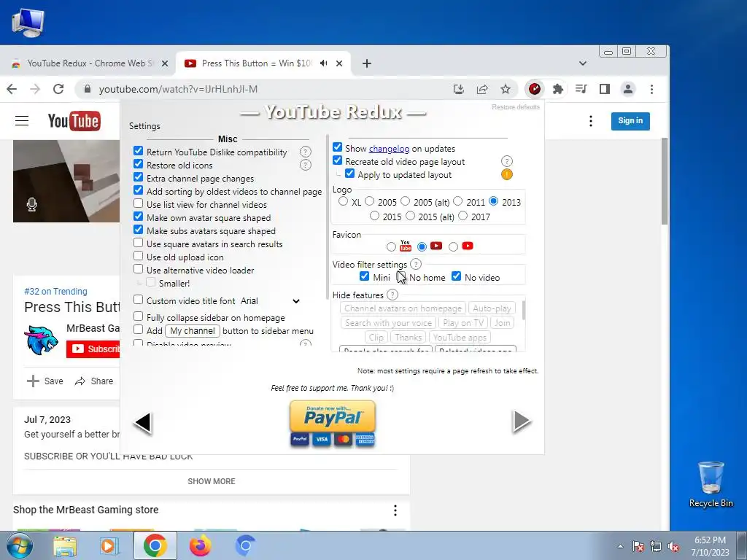The image size is (747, 560).
Task: Open the custom video title font dropdown
Action: coord(271,301)
